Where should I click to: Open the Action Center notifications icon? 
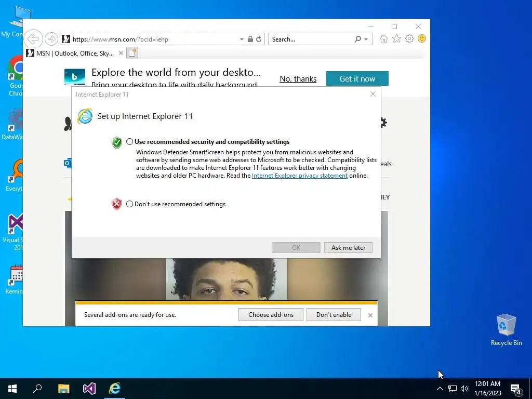point(516,389)
